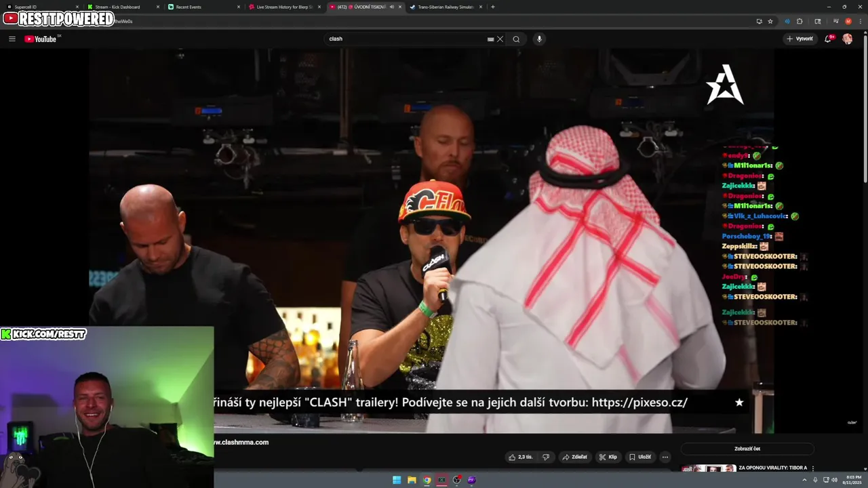Open the YouTube notifications bell
Viewport: 868px width, 488px height.
tap(828, 39)
